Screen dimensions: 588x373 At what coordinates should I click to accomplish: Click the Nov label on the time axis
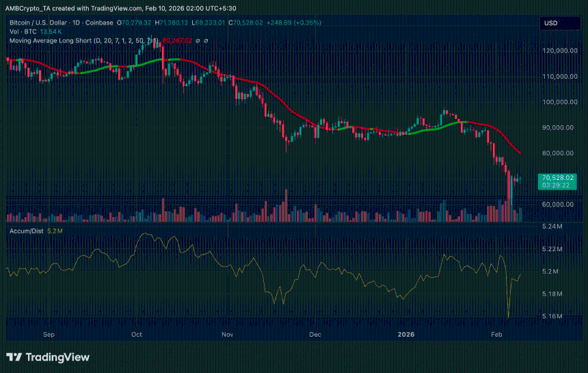pos(228,335)
